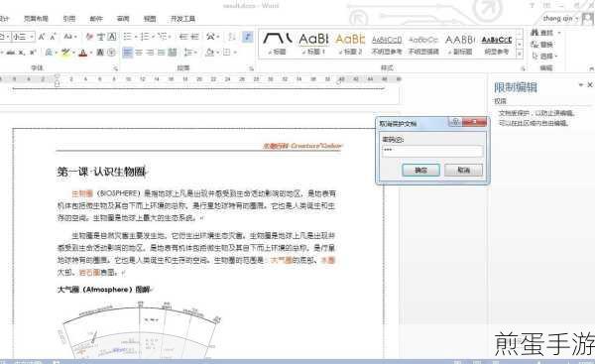
Task: Click the password field in the dialog
Action: pos(432,151)
